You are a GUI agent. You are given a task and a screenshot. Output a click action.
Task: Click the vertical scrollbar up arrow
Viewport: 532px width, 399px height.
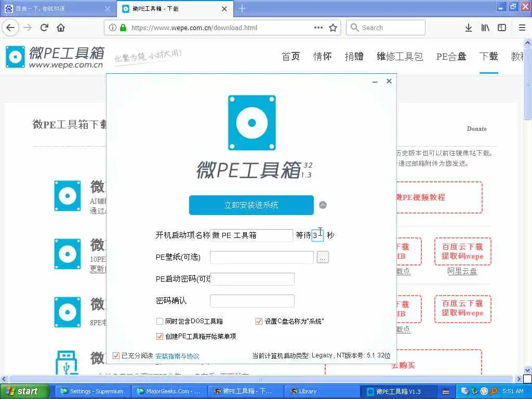click(527, 43)
